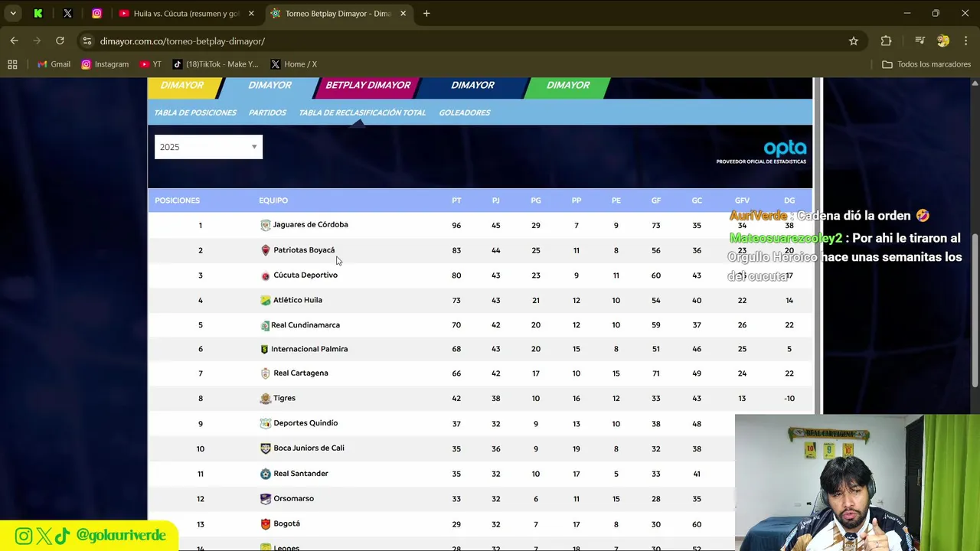Click the EQUIPO column header

click(273, 201)
